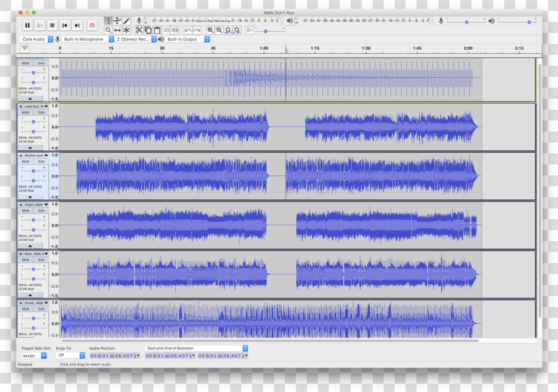Open the Built-in Output device dropdown
The height and width of the screenshot is (392, 558).
coord(187,39)
